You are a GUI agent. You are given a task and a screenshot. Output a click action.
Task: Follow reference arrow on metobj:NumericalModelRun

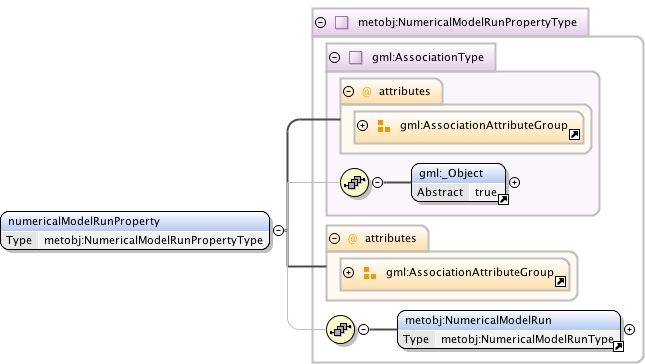click(618, 346)
